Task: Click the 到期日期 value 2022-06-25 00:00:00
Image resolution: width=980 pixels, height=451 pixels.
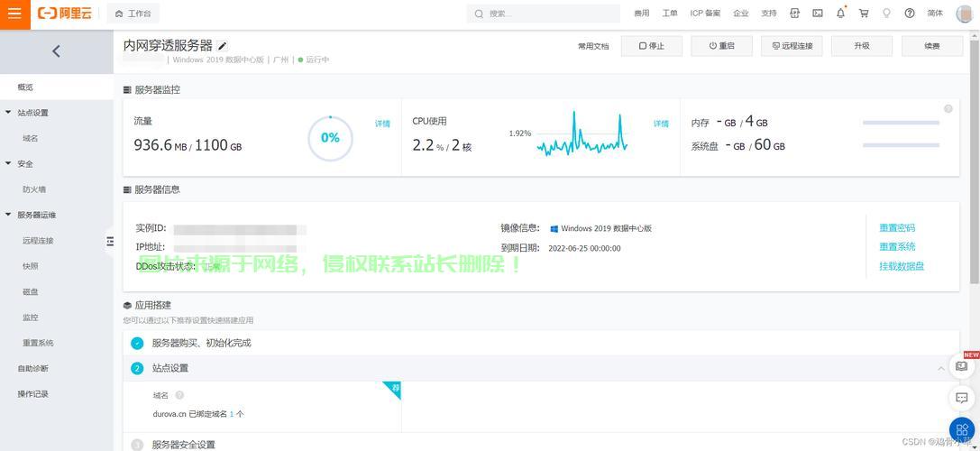Action: [584, 248]
